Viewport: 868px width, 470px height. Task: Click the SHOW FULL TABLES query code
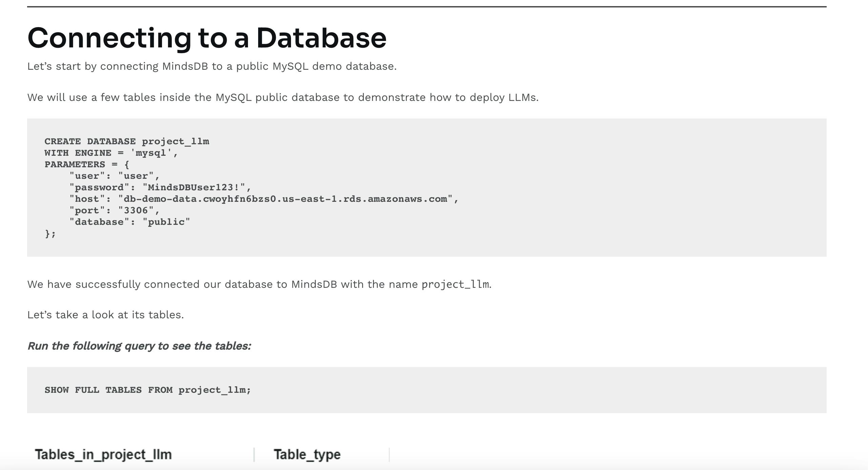coord(148,390)
